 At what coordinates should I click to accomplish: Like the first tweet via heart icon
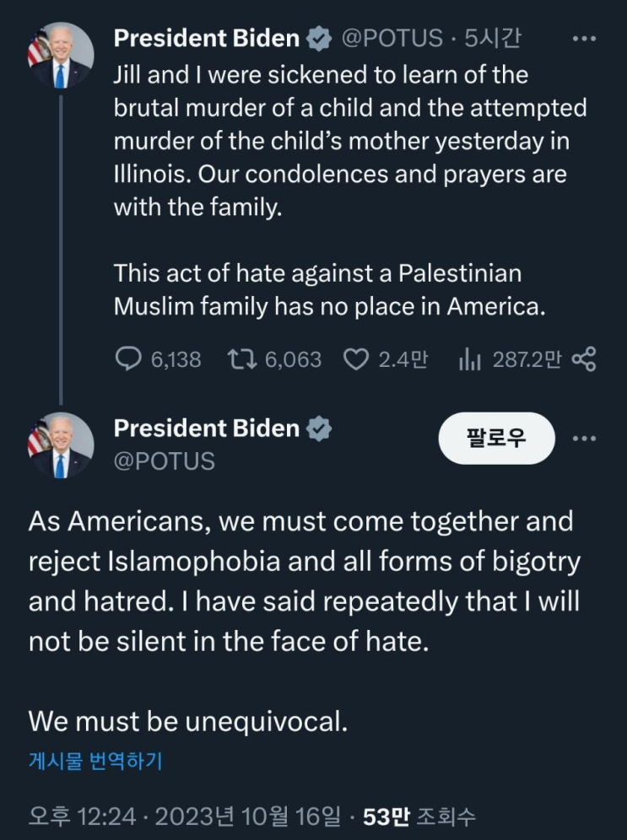pos(356,359)
